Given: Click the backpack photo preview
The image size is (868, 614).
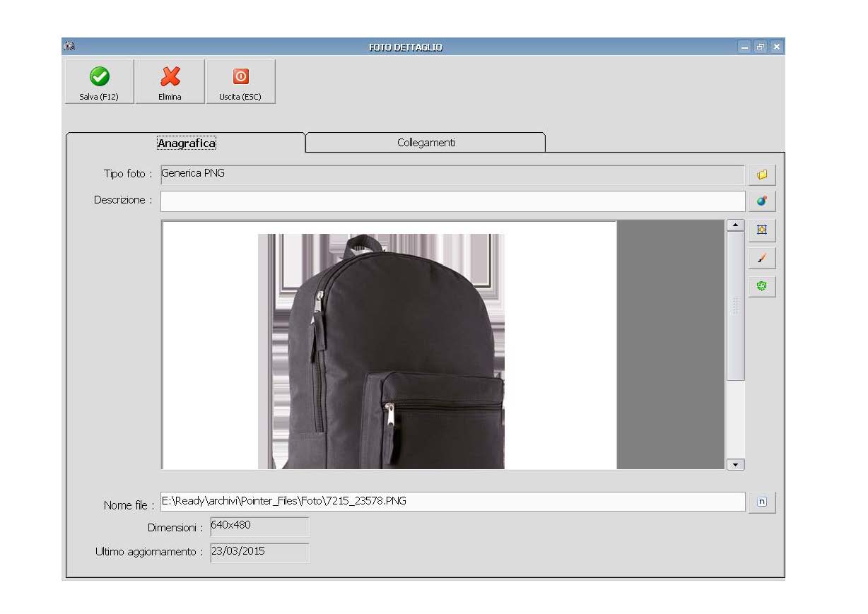Looking at the screenshot, I should tap(389, 345).
